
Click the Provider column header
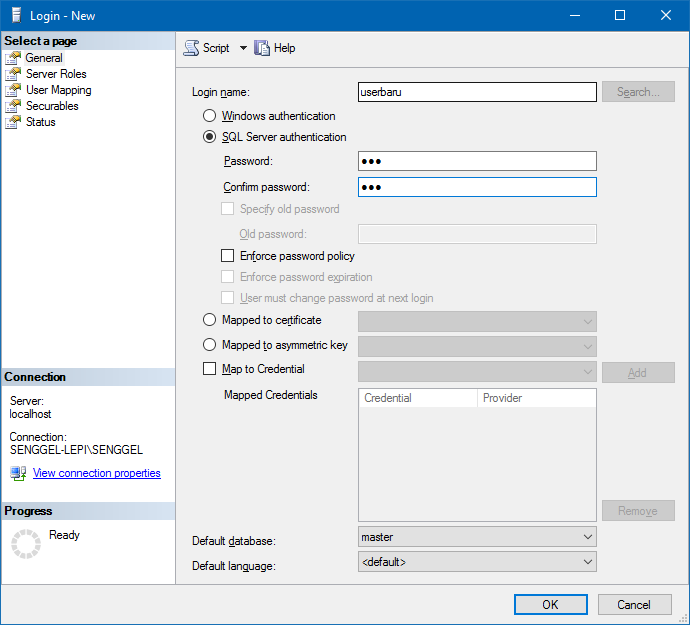point(536,398)
